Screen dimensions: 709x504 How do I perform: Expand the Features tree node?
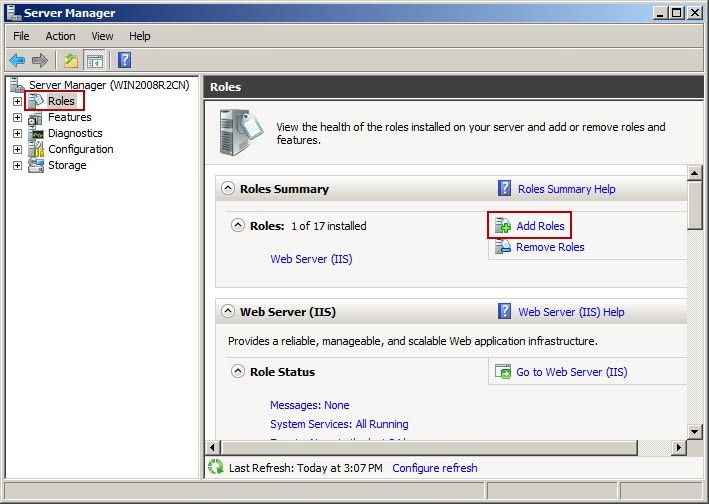coord(17,118)
